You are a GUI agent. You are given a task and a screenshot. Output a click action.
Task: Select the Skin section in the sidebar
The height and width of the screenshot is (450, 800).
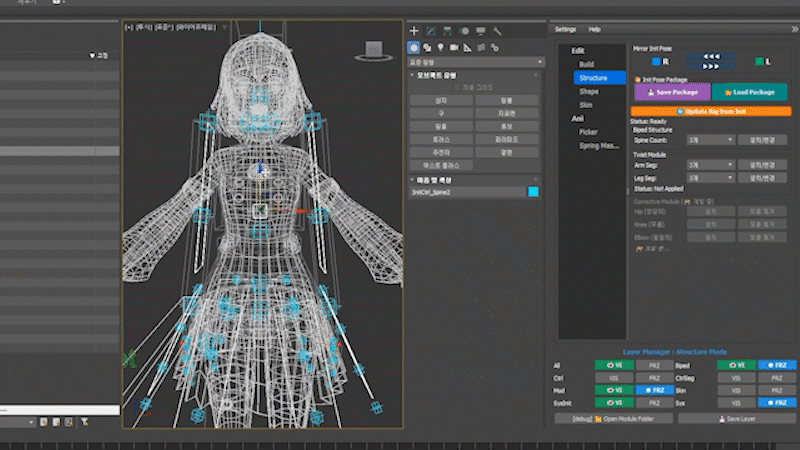pyautogui.click(x=587, y=104)
